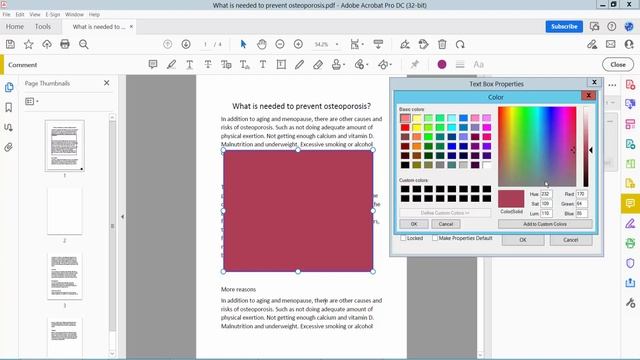Rotate page with the rotate icon
This screenshot has width=640, height=360.
pos(460,44)
